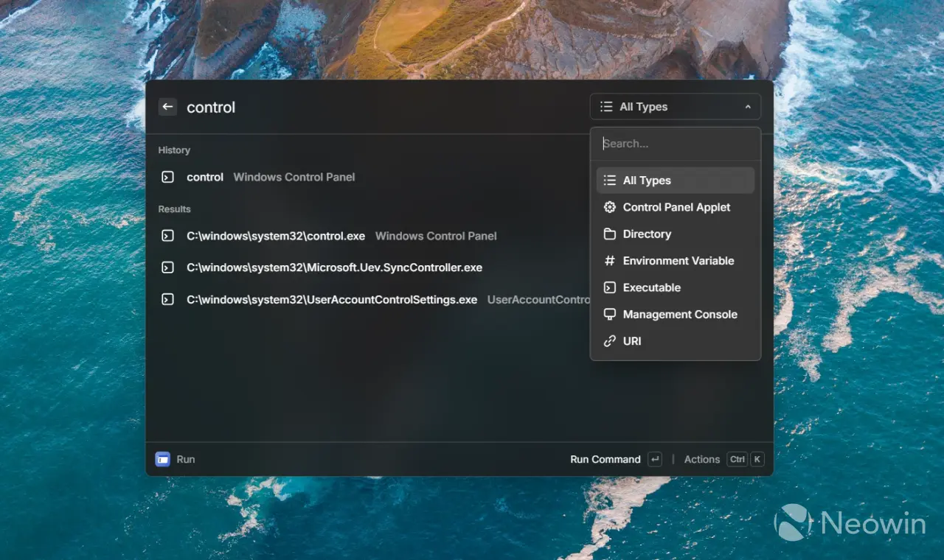Select the Executable filter option
This screenshot has height=560, width=944.
point(675,287)
